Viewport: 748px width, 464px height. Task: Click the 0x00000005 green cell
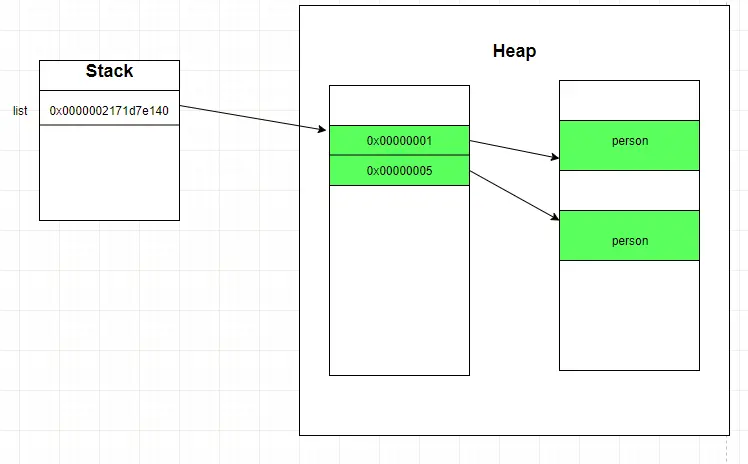399,170
